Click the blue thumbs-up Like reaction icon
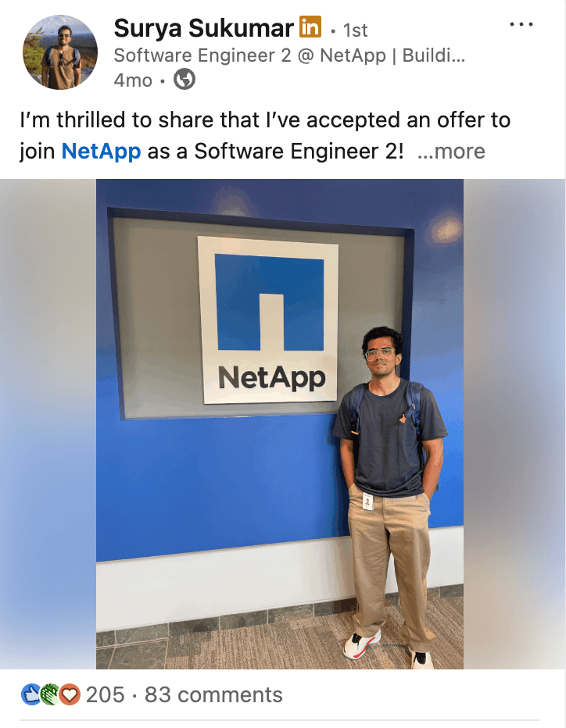 point(31,695)
